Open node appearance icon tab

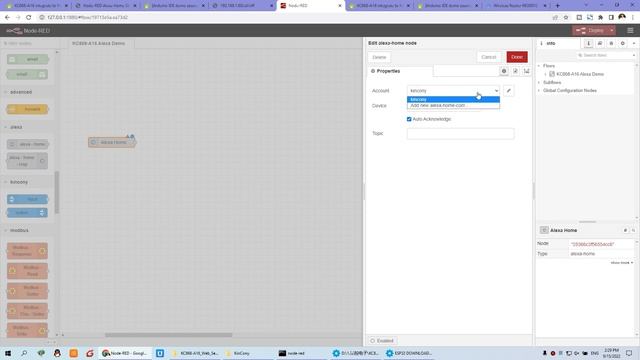coord(527,71)
